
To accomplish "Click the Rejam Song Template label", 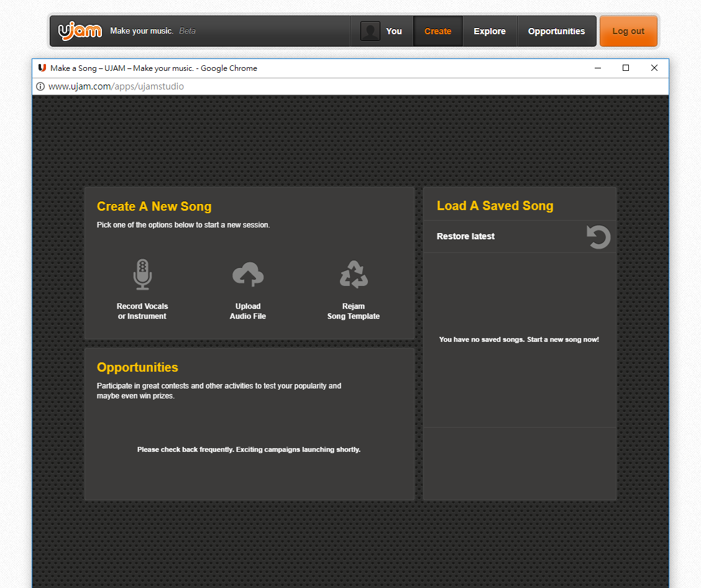I will click(x=354, y=311).
